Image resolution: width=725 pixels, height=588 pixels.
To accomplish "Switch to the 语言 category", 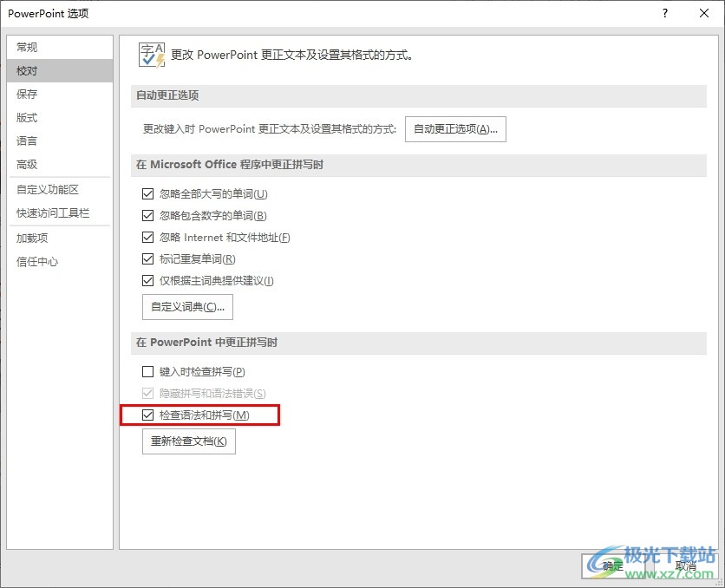I will (x=60, y=141).
